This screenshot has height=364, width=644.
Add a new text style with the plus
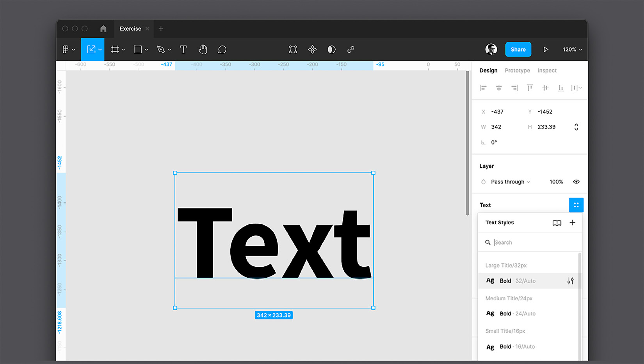pos(573,223)
